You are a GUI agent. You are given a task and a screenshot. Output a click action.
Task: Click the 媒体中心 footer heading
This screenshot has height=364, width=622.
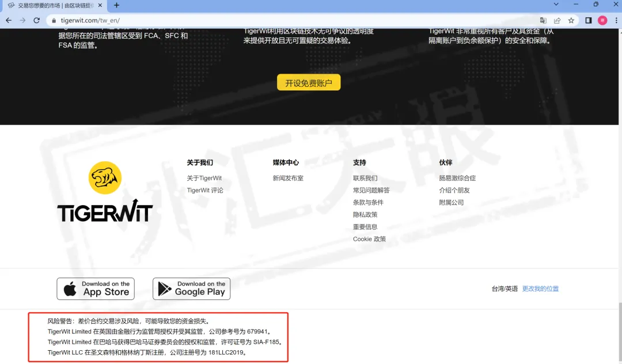(286, 162)
